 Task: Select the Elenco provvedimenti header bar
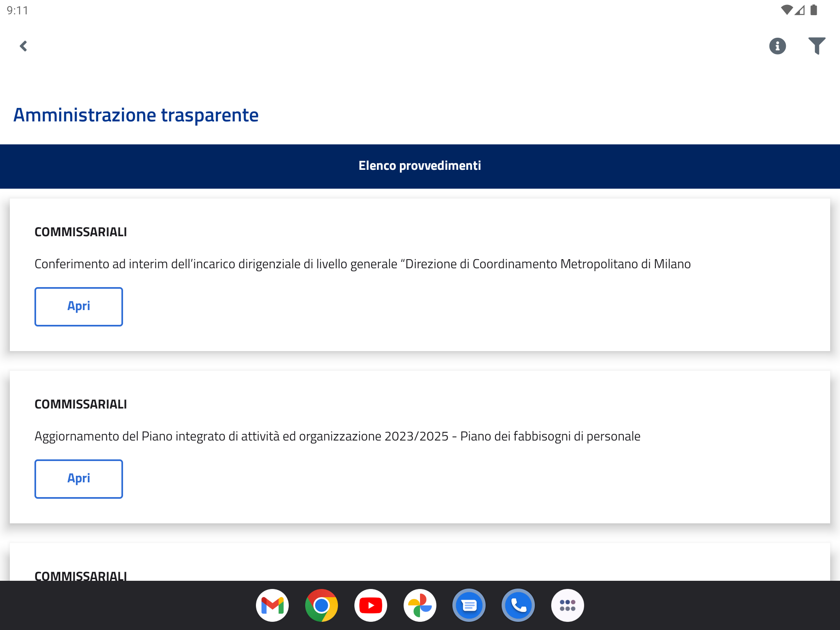[x=420, y=166]
